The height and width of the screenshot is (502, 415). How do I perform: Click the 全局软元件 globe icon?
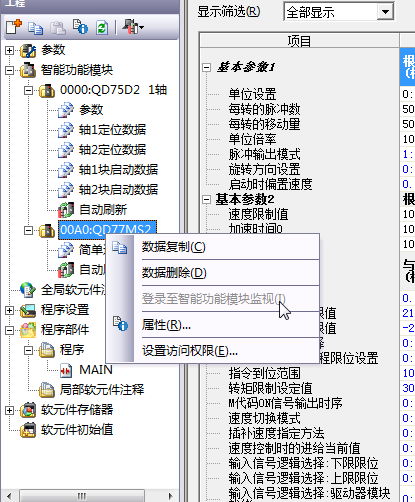pyautogui.click(x=28, y=290)
